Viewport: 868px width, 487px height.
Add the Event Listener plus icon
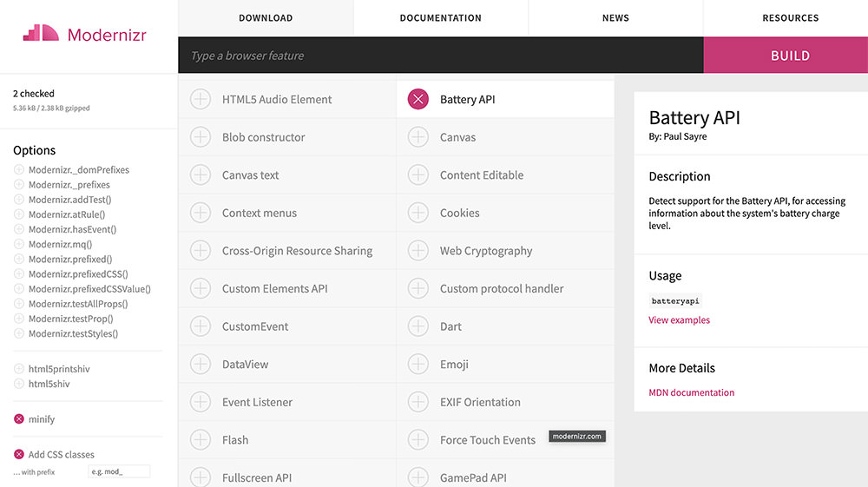click(201, 402)
